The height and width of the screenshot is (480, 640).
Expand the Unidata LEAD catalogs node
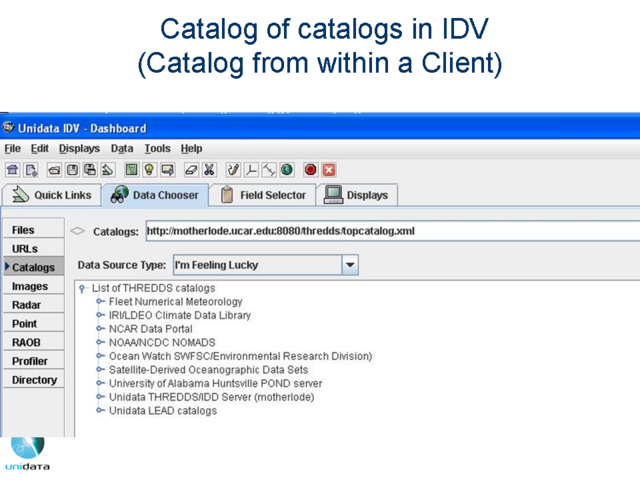point(100,410)
